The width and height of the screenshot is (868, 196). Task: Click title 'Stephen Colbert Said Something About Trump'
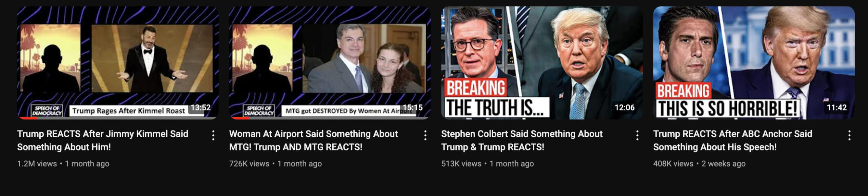(522, 140)
